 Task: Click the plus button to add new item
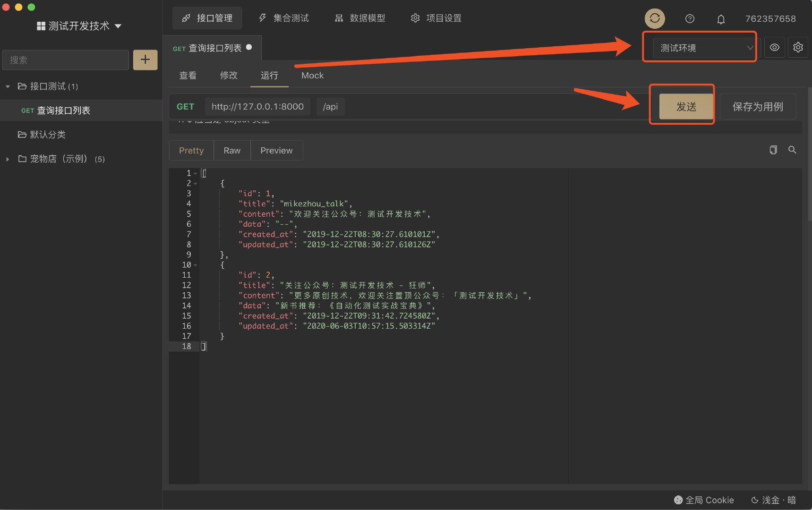pos(145,59)
